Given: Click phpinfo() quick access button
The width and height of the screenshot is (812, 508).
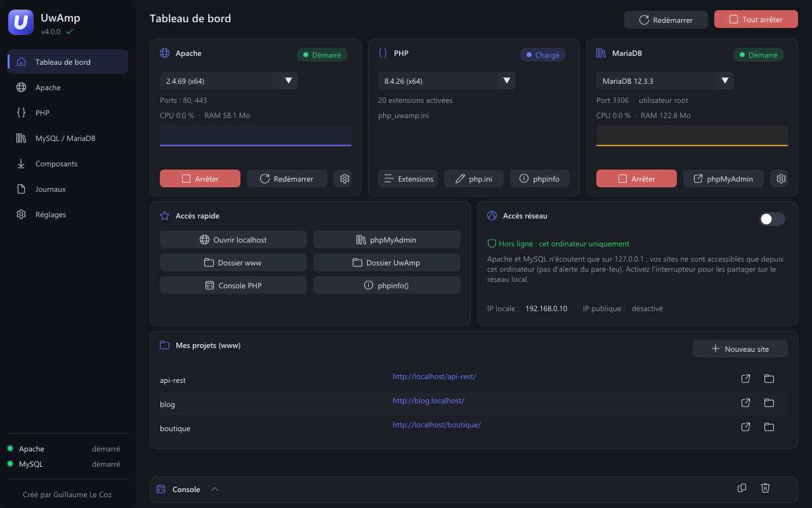Looking at the screenshot, I should (x=387, y=285).
